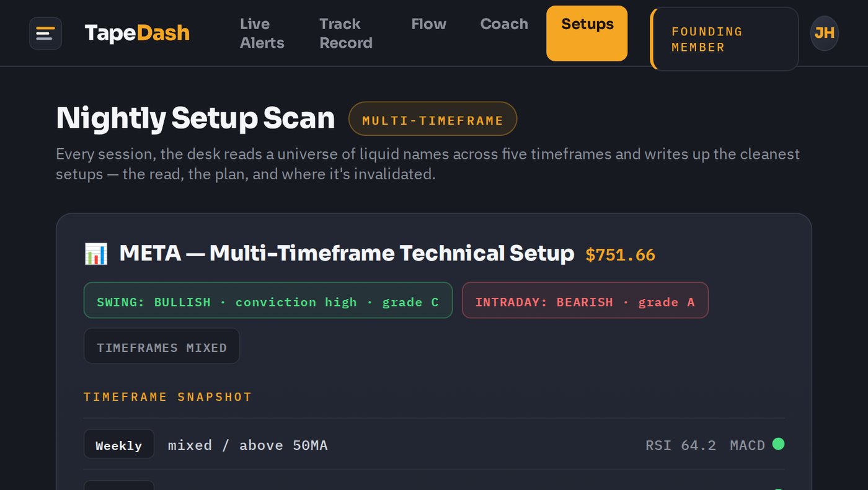Open the Track Record tab
This screenshot has width=868, height=490.
tap(346, 33)
